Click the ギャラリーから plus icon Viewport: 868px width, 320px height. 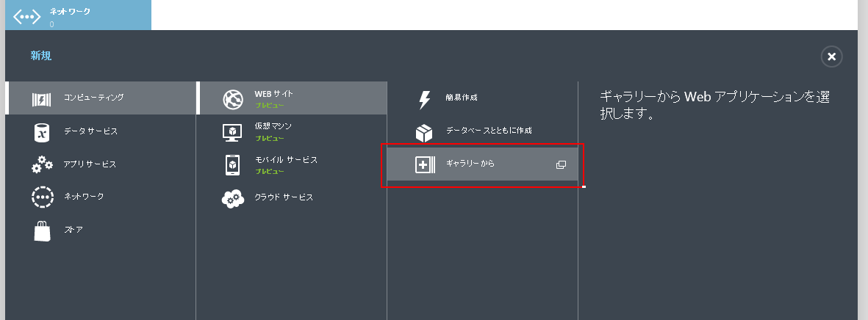425,164
